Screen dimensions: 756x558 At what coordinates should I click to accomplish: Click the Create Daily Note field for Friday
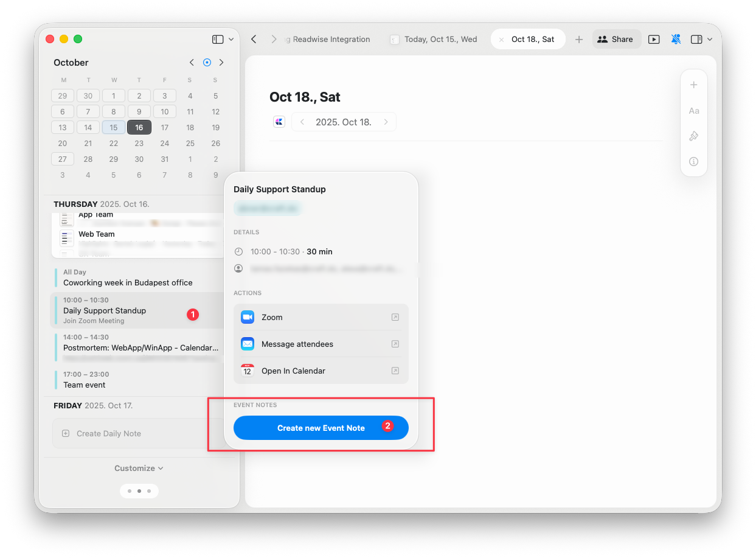coord(108,433)
